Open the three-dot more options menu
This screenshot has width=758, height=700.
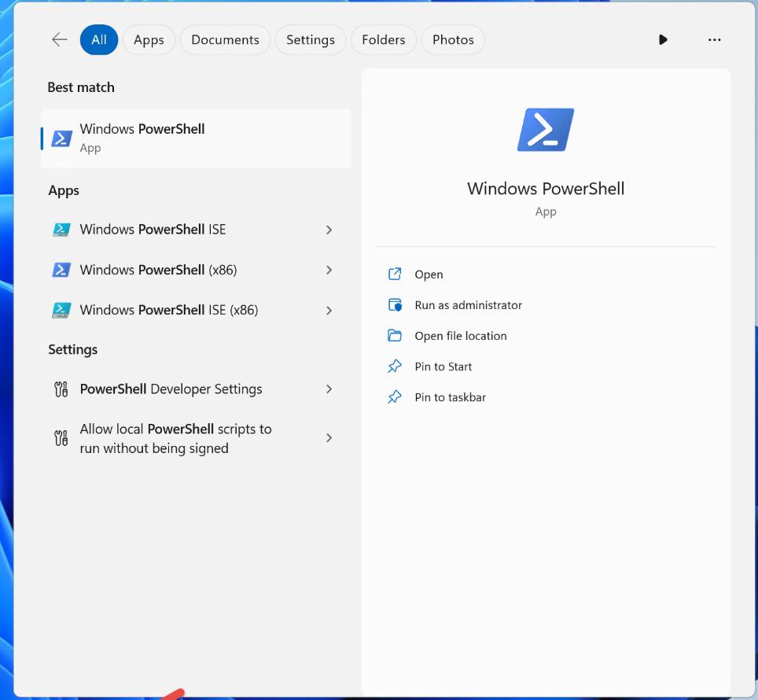(714, 40)
